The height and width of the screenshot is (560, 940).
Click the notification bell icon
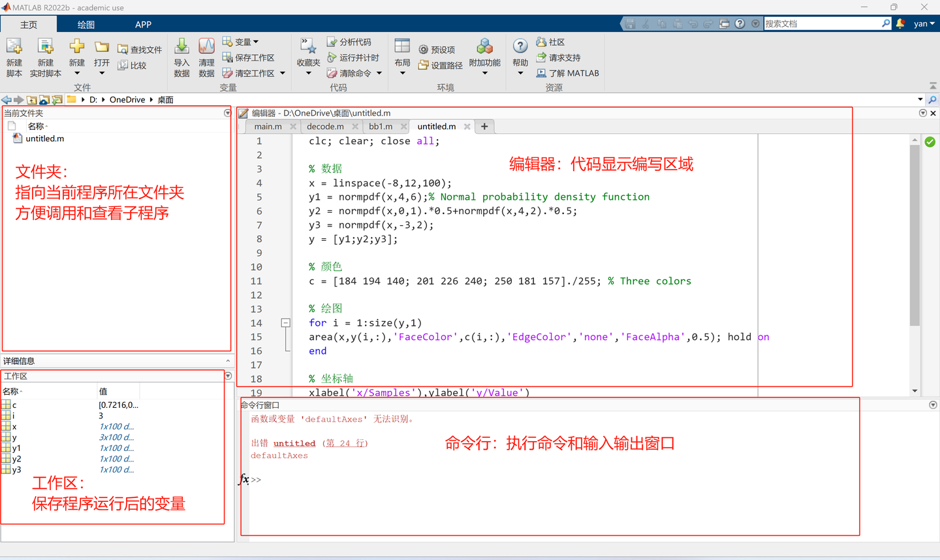[x=900, y=23]
